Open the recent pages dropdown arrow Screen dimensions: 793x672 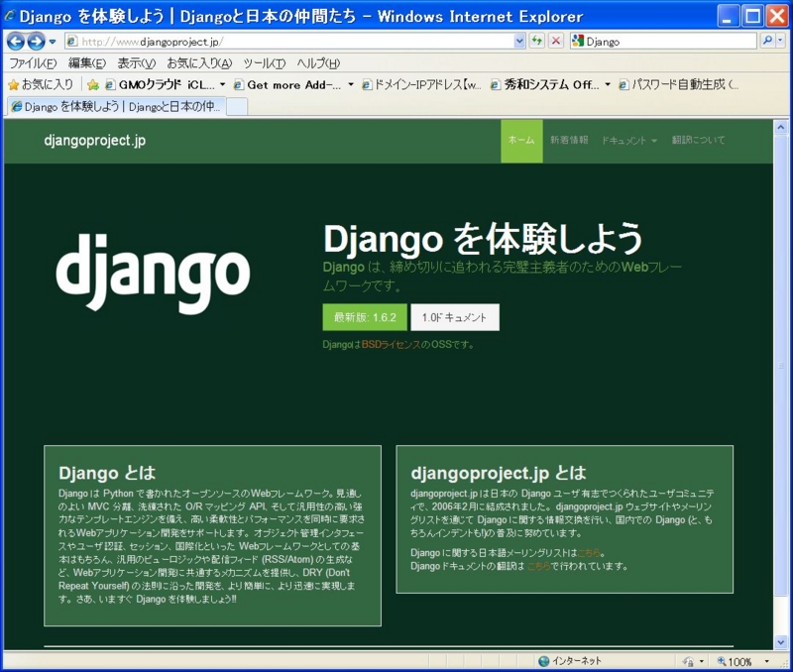53,42
